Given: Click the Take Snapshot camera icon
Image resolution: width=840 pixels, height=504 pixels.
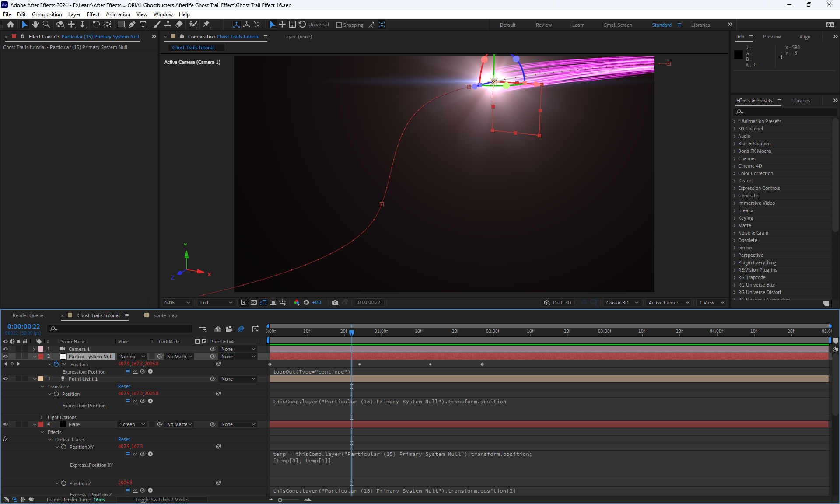Looking at the screenshot, I should (x=335, y=303).
